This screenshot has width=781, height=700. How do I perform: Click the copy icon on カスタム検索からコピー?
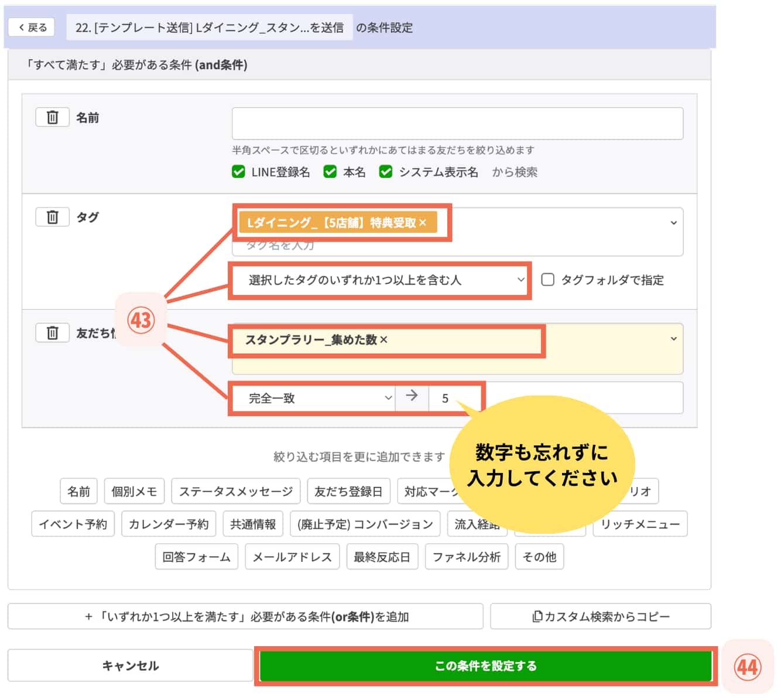pos(536,616)
